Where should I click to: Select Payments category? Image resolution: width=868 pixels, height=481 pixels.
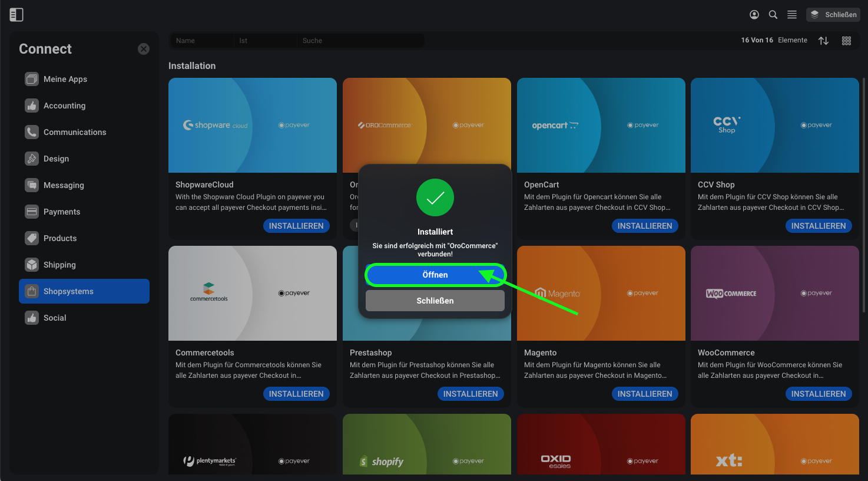click(84, 212)
